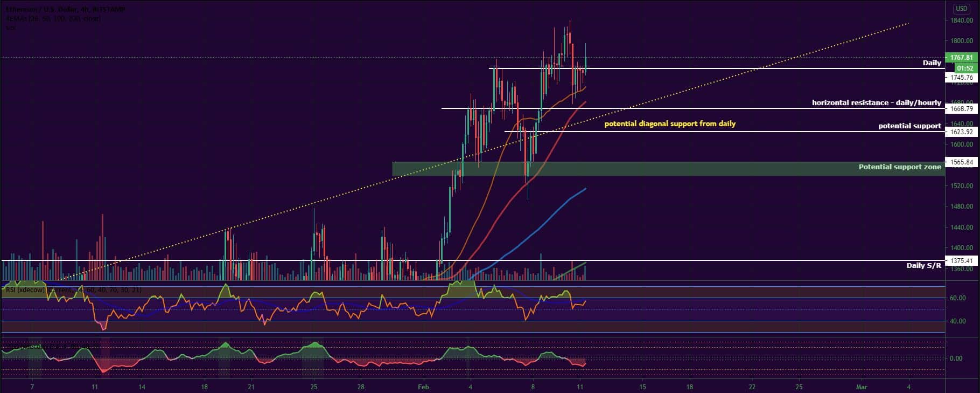
Task: Click the '22' date on time axis
Action: click(x=752, y=387)
